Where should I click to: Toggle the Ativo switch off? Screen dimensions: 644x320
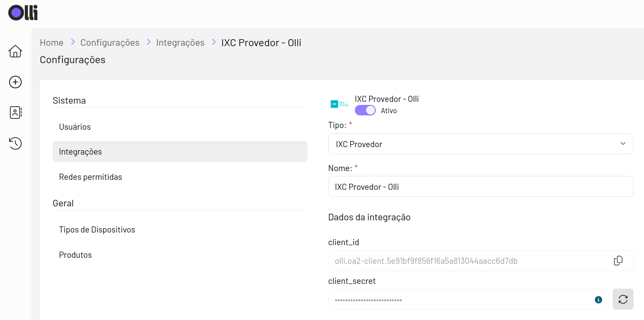pos(365,110)
